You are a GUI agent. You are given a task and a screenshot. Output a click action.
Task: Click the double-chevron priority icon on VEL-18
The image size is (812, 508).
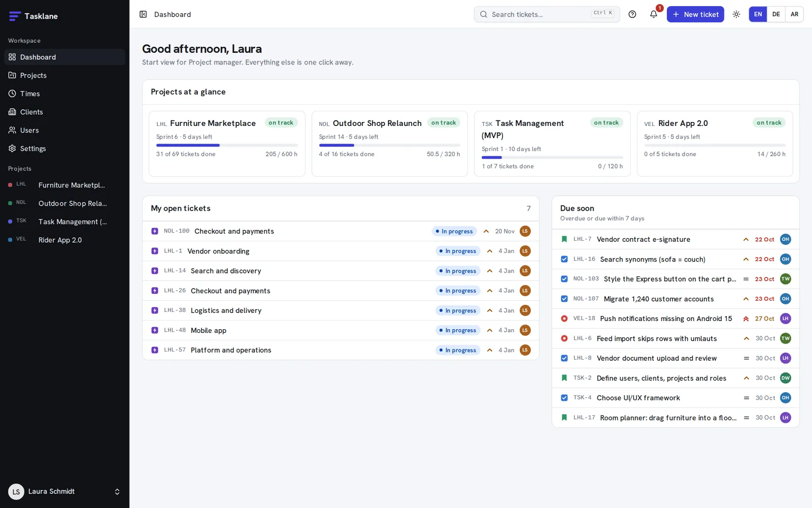pos(746,319)
